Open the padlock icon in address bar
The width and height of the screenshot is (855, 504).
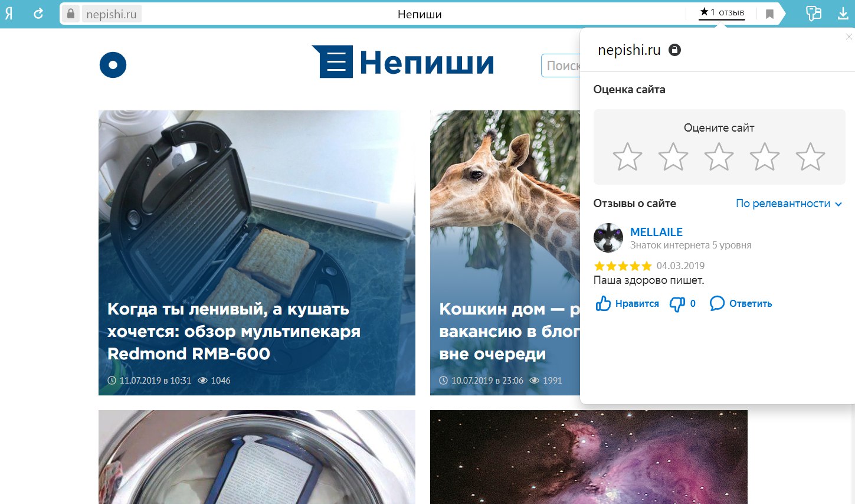click(71, 14)
